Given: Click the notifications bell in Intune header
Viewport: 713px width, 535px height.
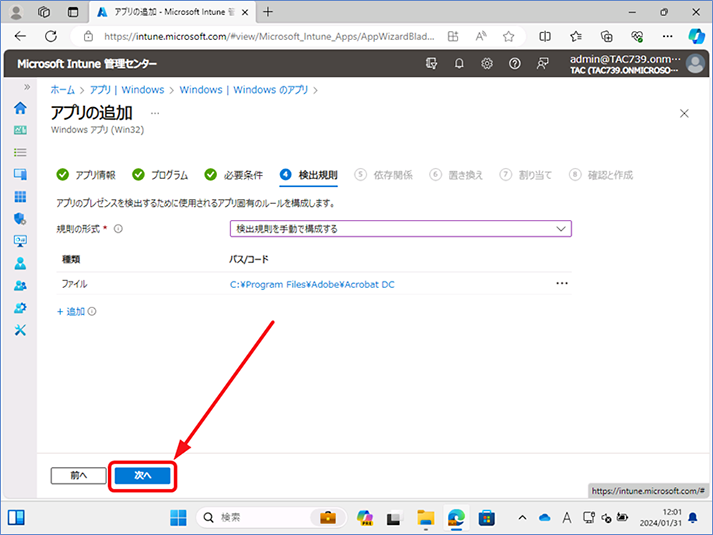Looking at the screenshot, I should pyautogui.click(x=459, y=64).
